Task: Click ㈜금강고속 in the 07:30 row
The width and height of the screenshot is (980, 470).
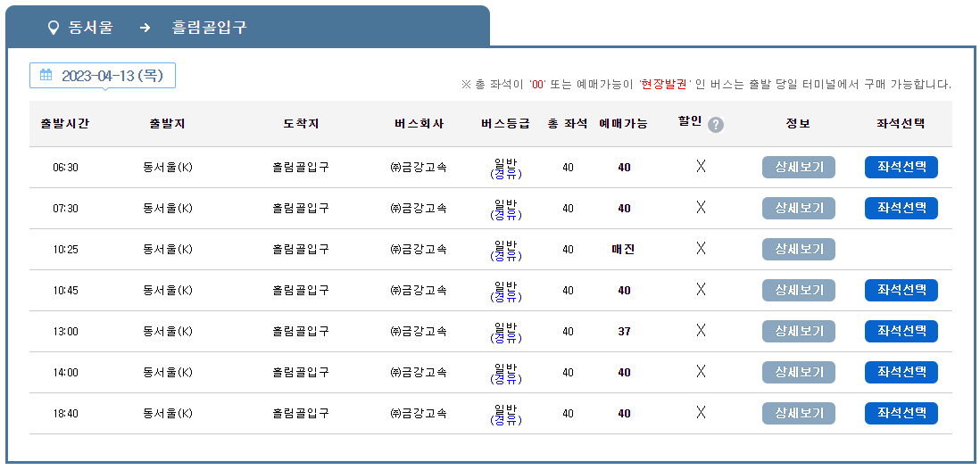Action: click(418, 209)
